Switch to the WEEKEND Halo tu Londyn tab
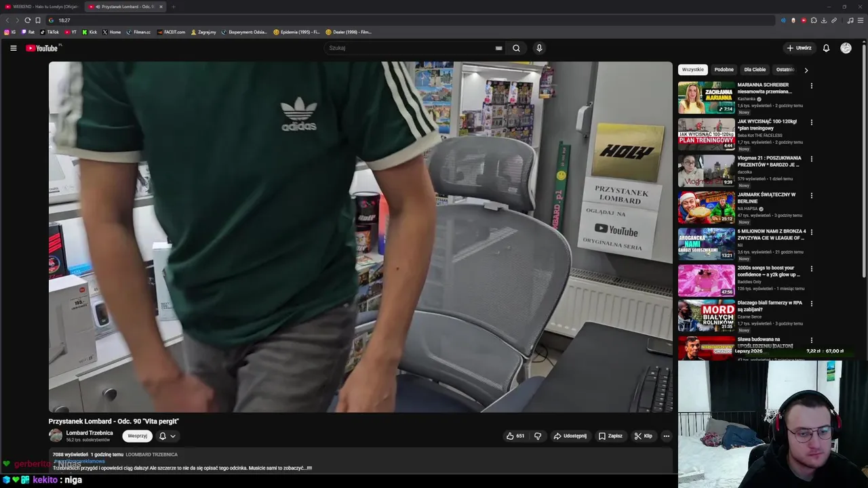 (41, 7)
